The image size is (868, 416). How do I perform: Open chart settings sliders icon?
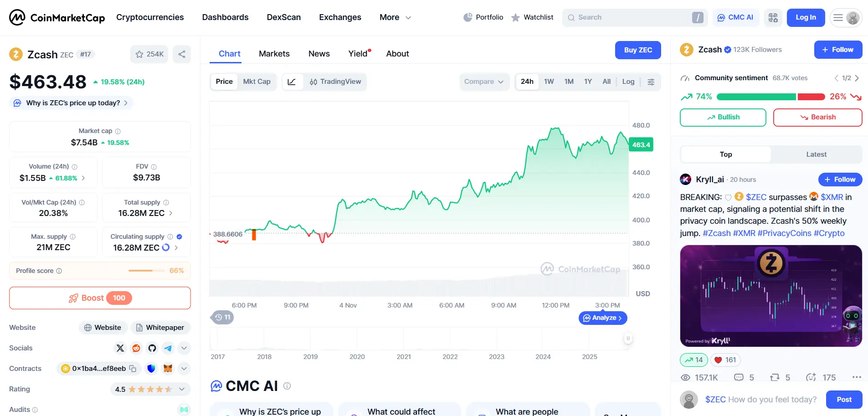click(651, 82)
